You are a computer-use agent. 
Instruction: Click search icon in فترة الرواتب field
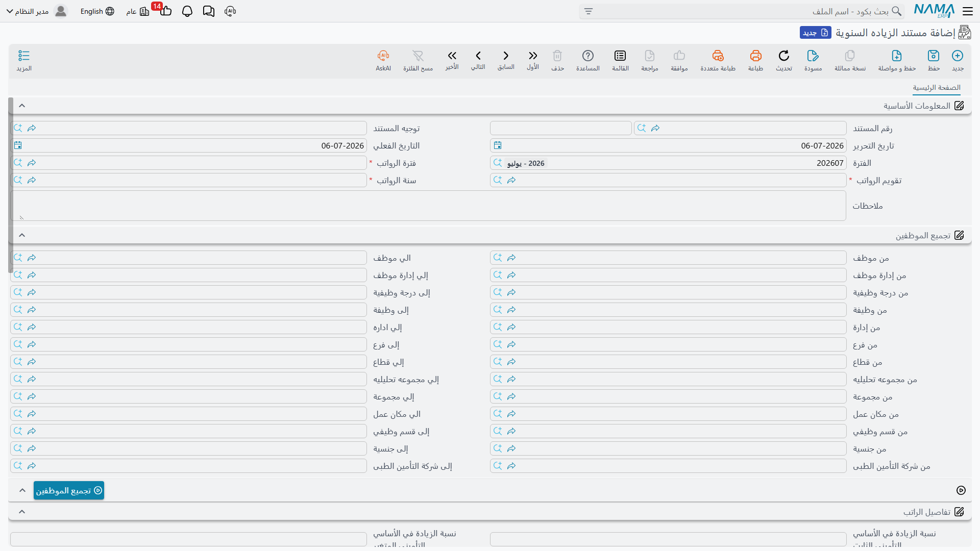pos(18,163)
